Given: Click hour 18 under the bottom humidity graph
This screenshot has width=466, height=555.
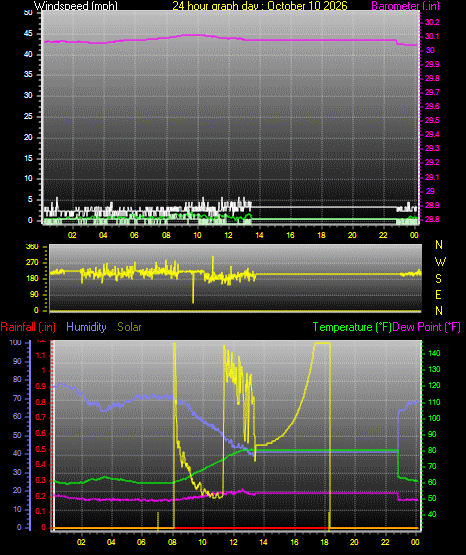Looking at the screenshot, I should 324,542.
